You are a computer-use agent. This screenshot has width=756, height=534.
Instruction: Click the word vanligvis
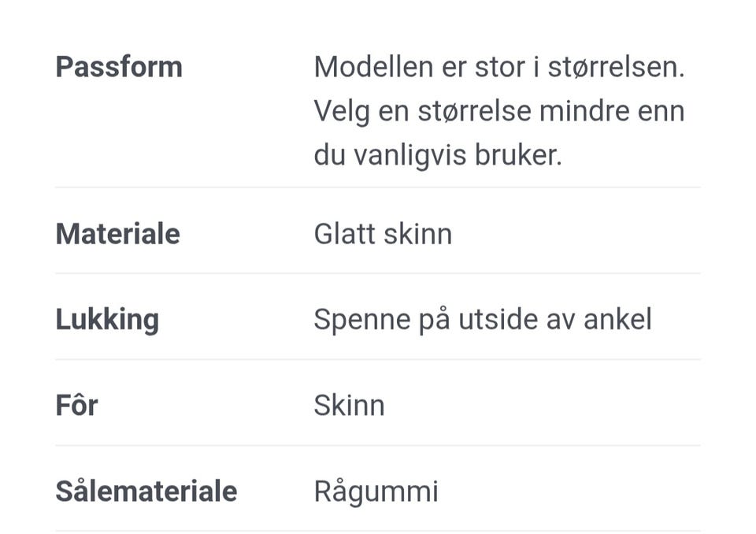[409, 155]
